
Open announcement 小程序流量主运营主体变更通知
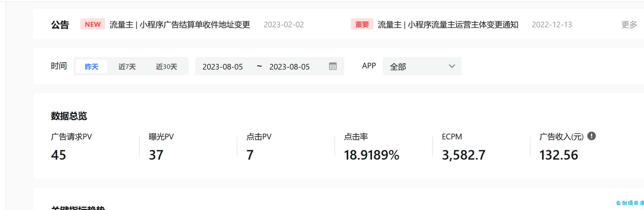(x=448, y=25)
